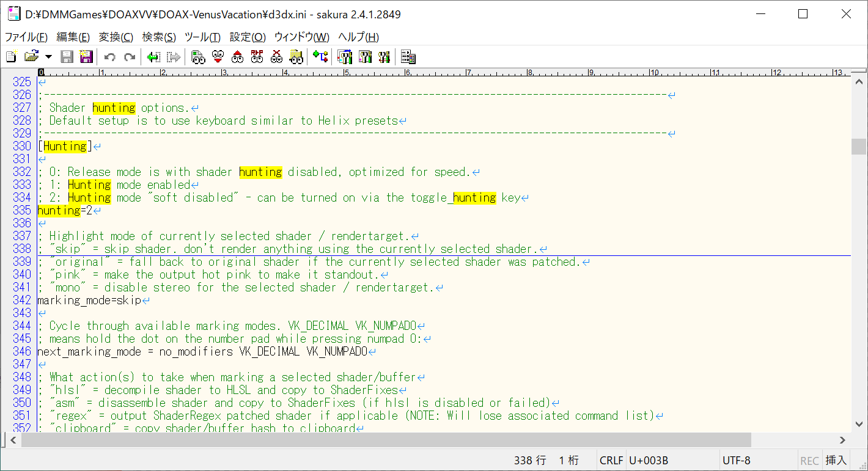
Task: Click line number 342 in the gutter
Action: [x=21, y=301]
